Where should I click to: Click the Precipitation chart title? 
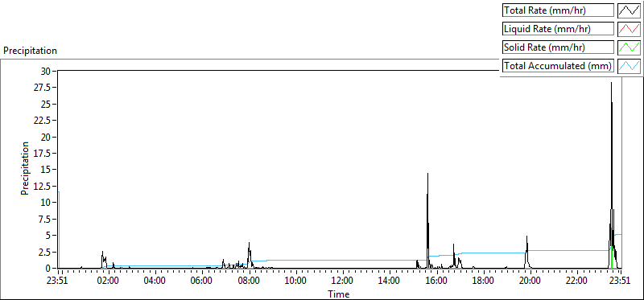pyautogui.click(x=30, y=51)
